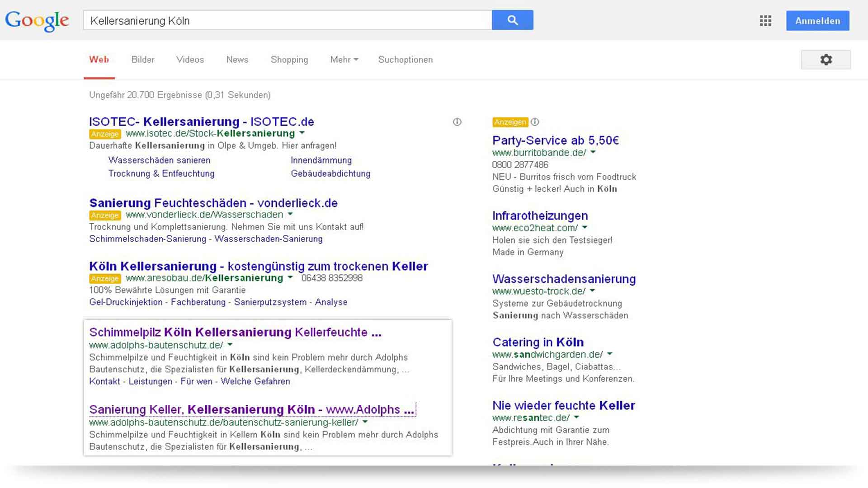Click info icon beside ISOTEC ad
868x488 pixels.
coord(457,122)
